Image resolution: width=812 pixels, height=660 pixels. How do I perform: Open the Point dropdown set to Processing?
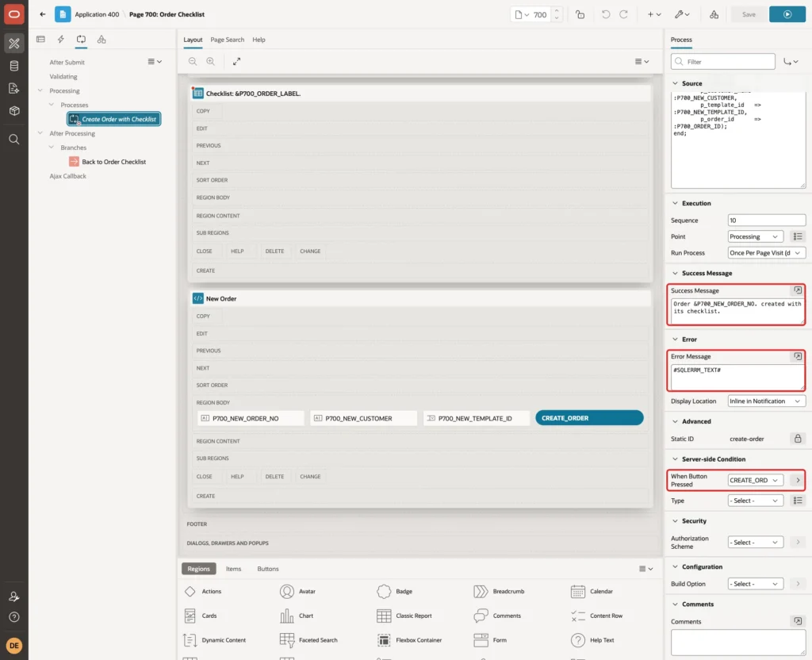click(755, 236)
